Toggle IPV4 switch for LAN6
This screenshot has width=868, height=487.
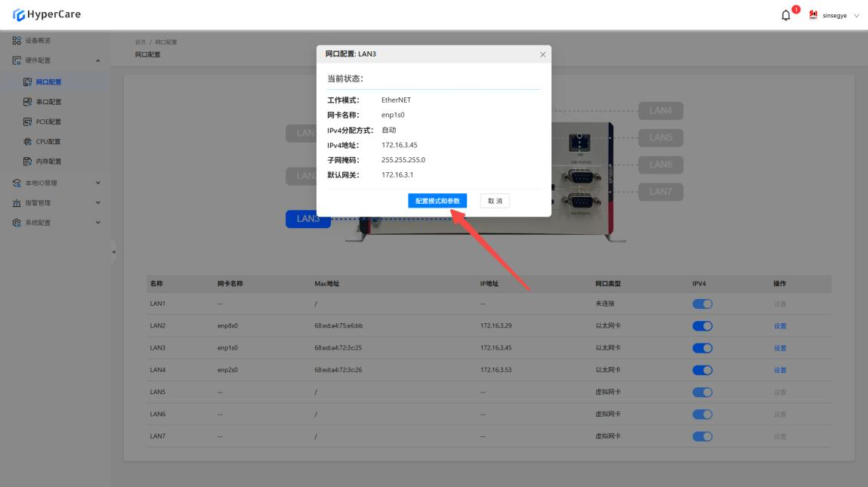pos(702,415)
